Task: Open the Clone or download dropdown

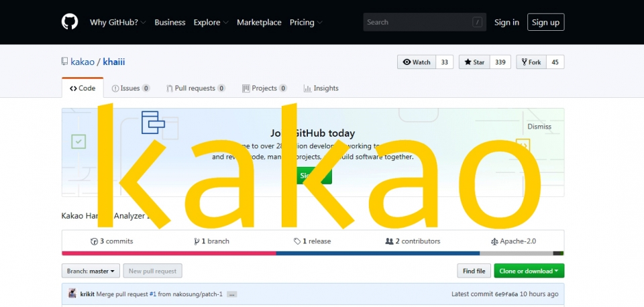Action: coord(529,271)
